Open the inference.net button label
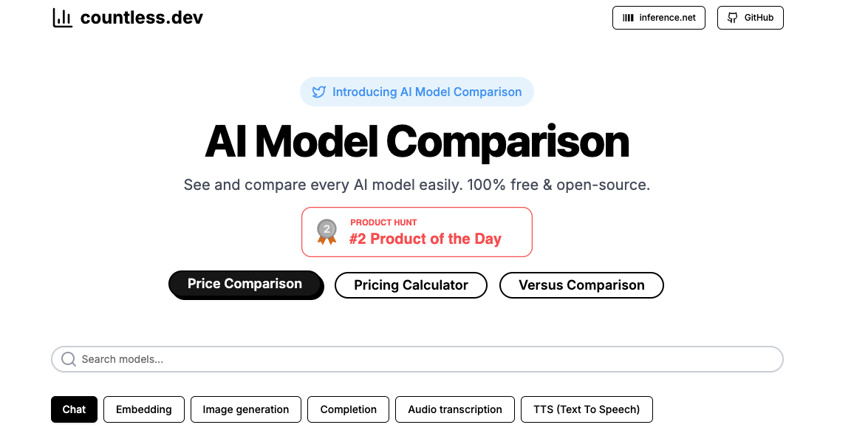Screen dimensions: 868x436 [x=668, y=18]
